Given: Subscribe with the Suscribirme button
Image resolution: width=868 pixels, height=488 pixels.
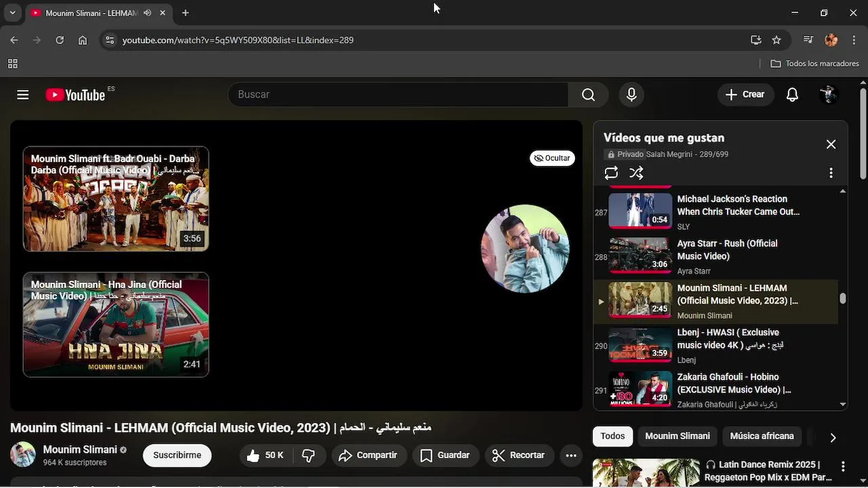Looking at the screenshot, I should (x=177, y=455).
